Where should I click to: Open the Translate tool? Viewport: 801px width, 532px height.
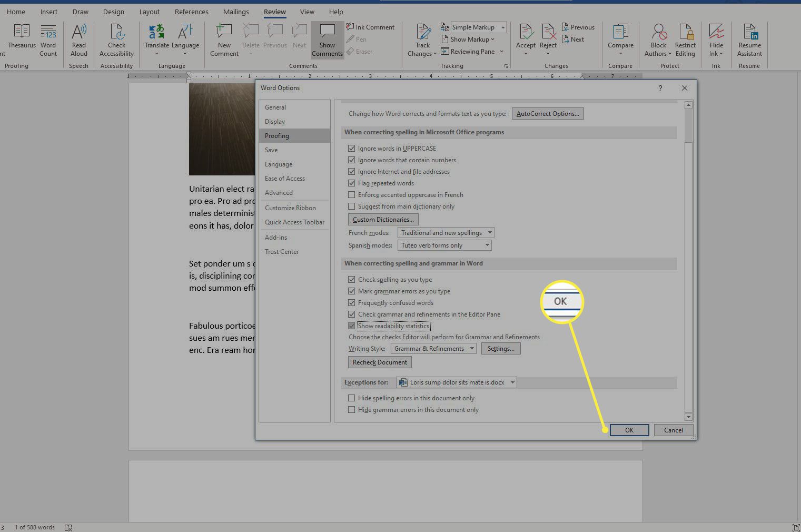(x=157, y=40)
